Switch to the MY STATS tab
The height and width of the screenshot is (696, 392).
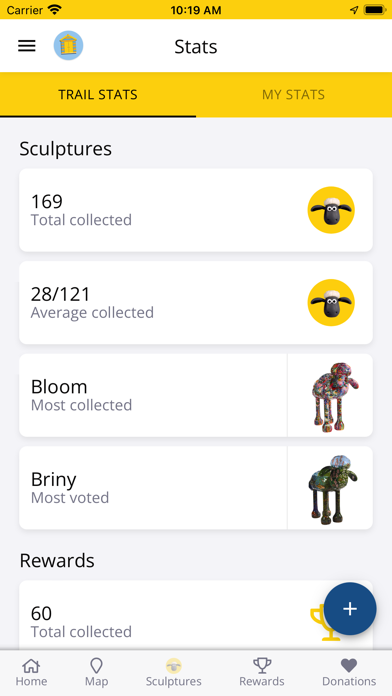[293, 95]
